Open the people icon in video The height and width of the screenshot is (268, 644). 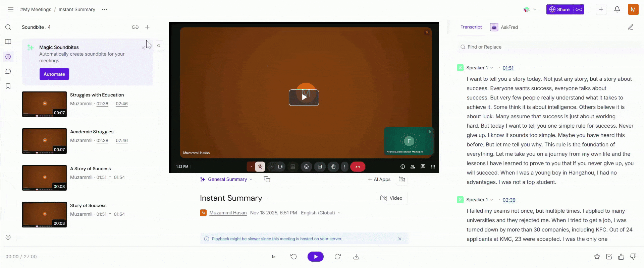[x=413, y=166]
